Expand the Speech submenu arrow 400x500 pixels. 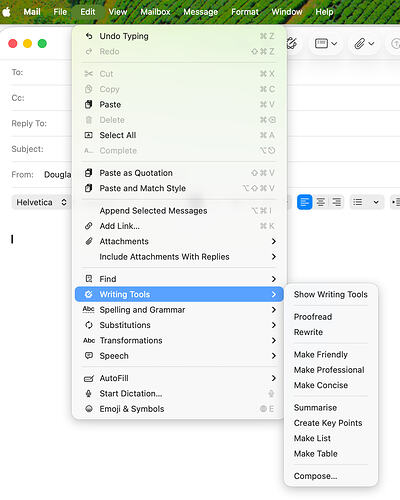point(274,356)
